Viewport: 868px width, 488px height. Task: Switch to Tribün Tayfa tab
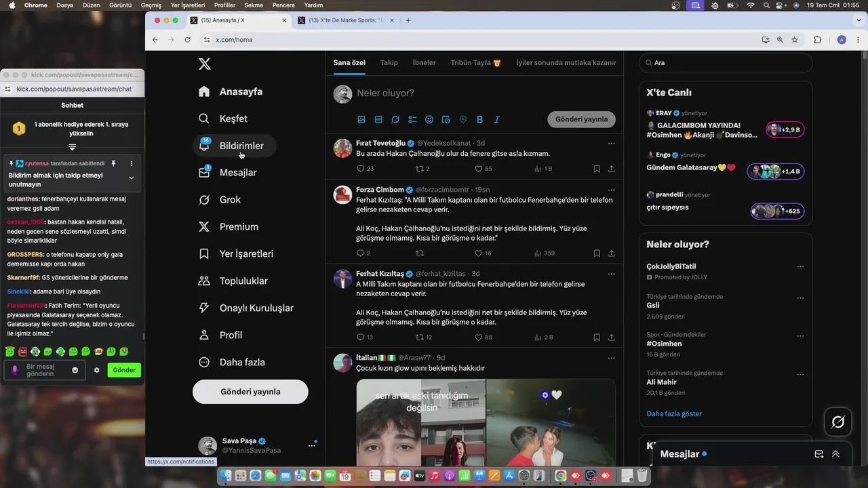tap(476, 63)
